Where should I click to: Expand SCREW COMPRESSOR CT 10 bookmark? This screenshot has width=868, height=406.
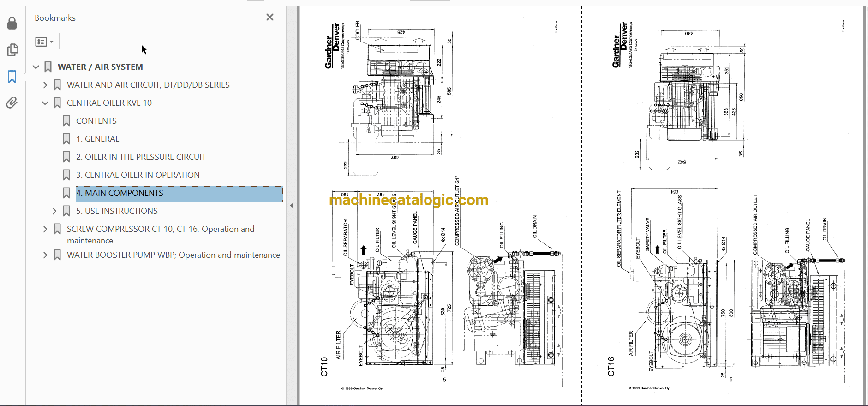coord(45,229)
